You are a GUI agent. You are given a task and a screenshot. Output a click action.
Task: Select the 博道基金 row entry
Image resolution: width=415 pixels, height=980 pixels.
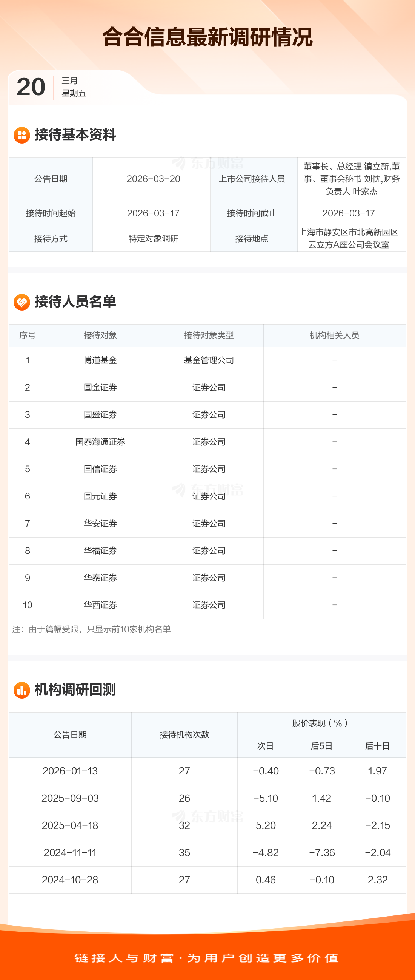coord(100,360)
